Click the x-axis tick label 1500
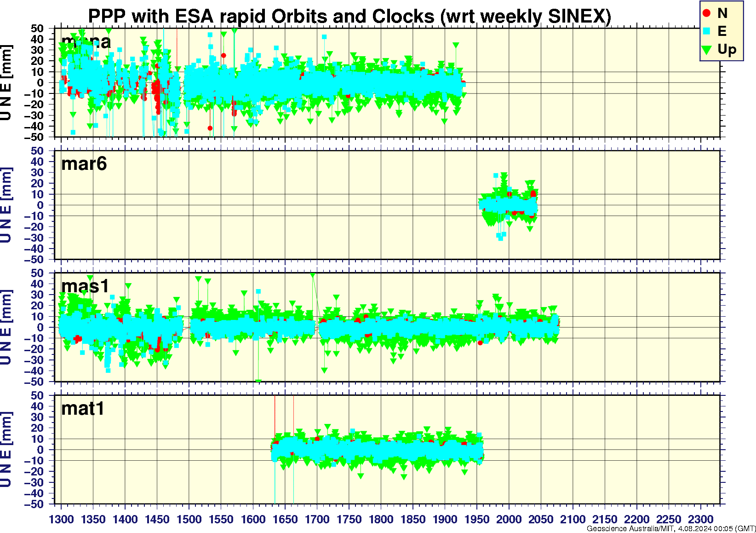The height and width of the screenshot is (533, 756). coord(189,519)
